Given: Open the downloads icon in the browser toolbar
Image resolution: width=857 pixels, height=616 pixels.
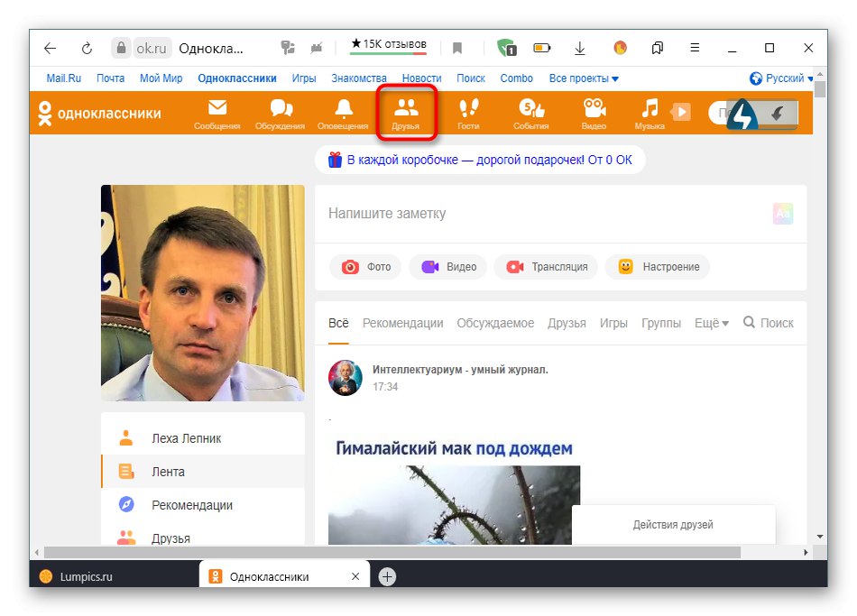Looking at the screenshot, I should click(x=579, y=48).
